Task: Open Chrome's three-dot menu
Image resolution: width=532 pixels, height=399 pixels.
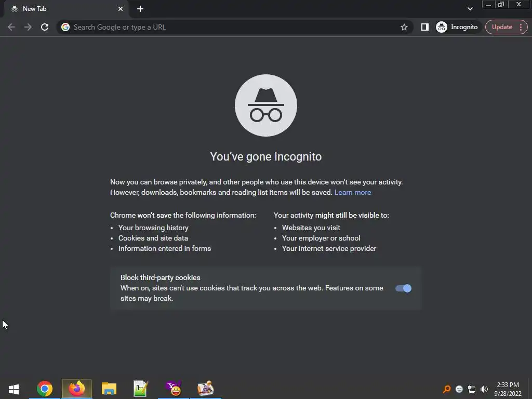Action: (x=521, y=27)
